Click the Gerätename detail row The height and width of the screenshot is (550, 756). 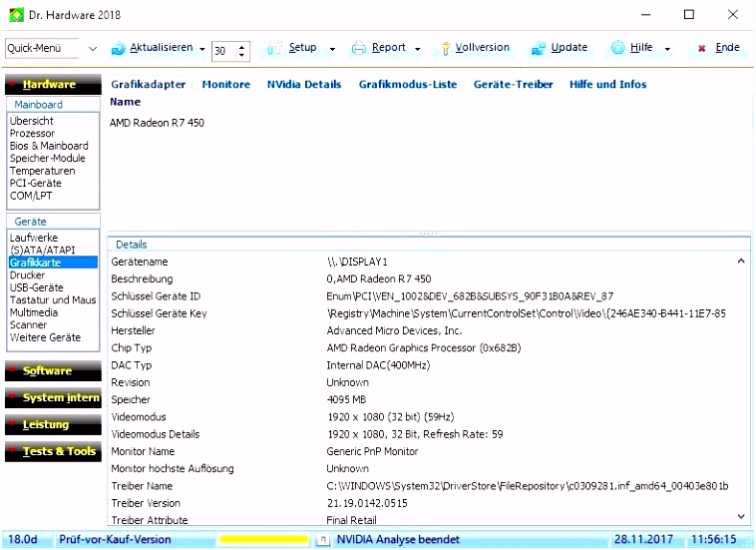[424, 262]
